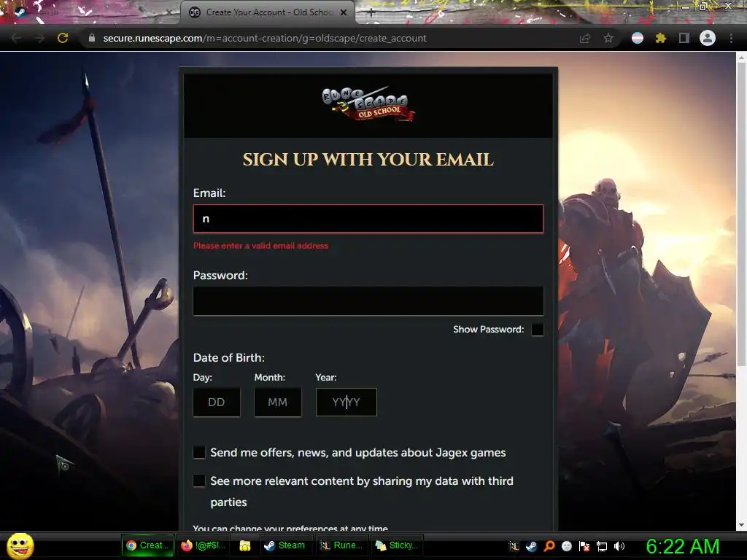Click the page vertical scrollbar thumb

(x=741, y=214)
